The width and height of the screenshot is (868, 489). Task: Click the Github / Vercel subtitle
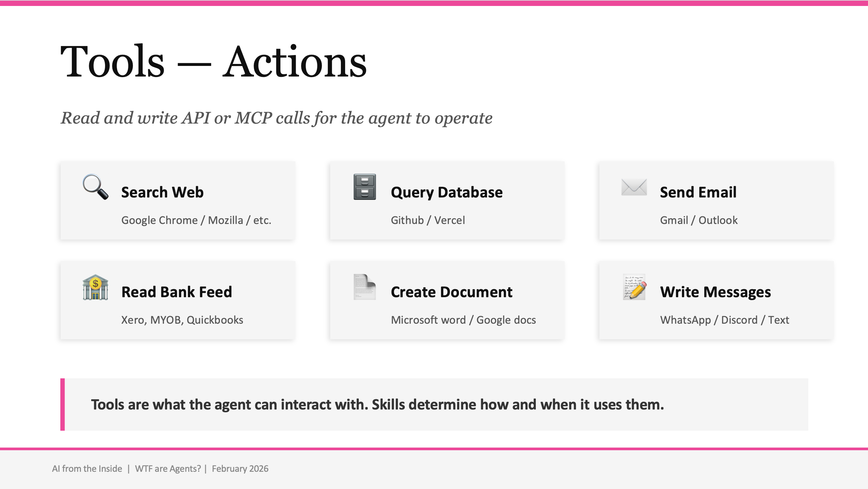pos(428,220)
